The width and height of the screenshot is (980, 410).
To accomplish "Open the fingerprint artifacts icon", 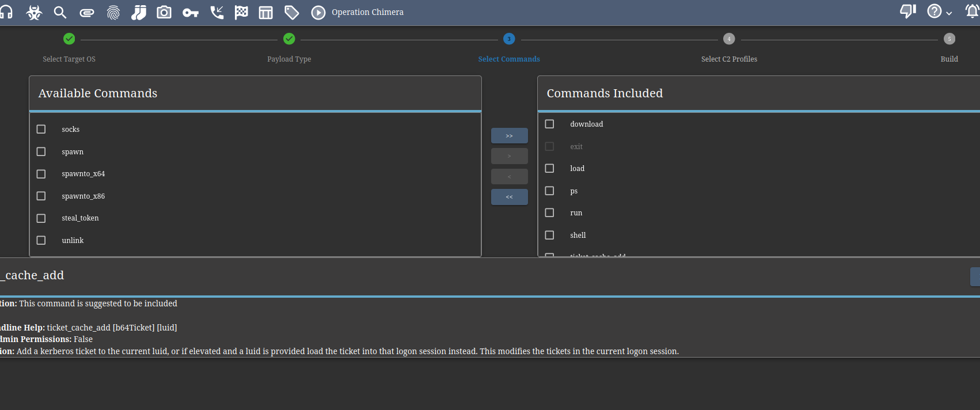I will [113, 12].
